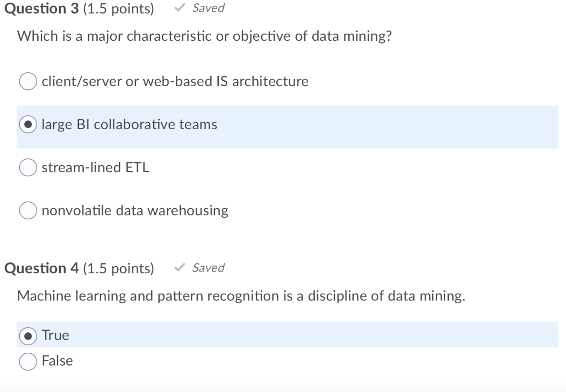Screen dimensions: 566x392
Task: Click the Question 3 prompt about data mining
Action: point(205,36)
